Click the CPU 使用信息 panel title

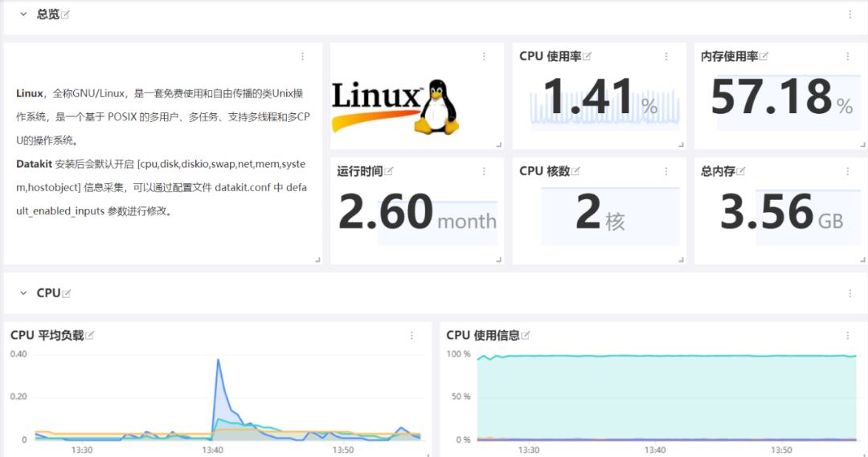[x=483, y=335]
